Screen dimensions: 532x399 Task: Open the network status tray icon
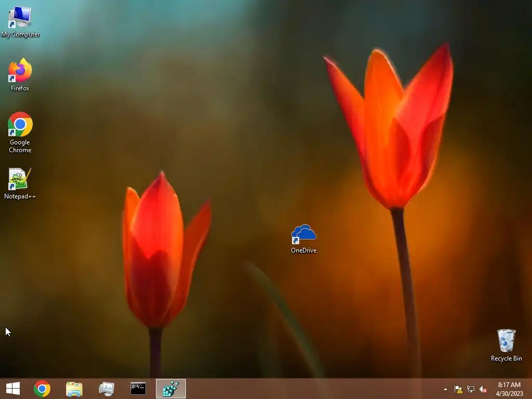[x=471, y=389]
